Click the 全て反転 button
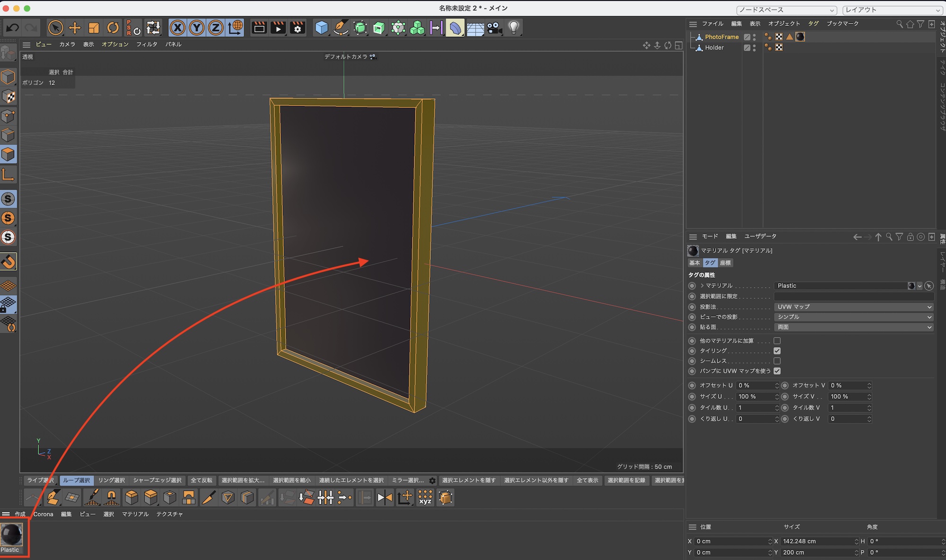Viewport: 946px width, 560px height. 201,481
